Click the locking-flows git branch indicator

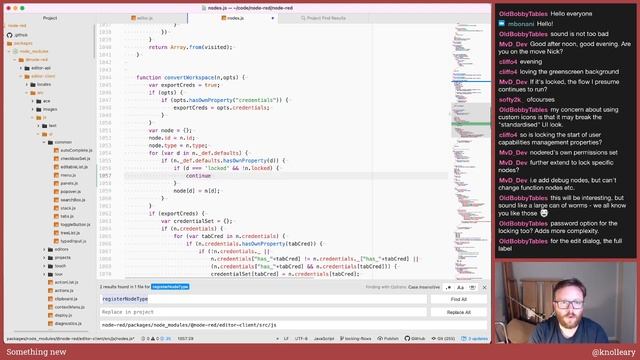tap(356, 338)
